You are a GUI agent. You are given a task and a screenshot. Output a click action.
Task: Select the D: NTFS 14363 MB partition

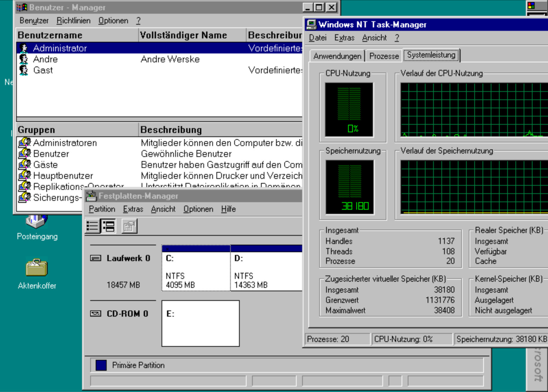pyautogui.click(x=267, y=268)
